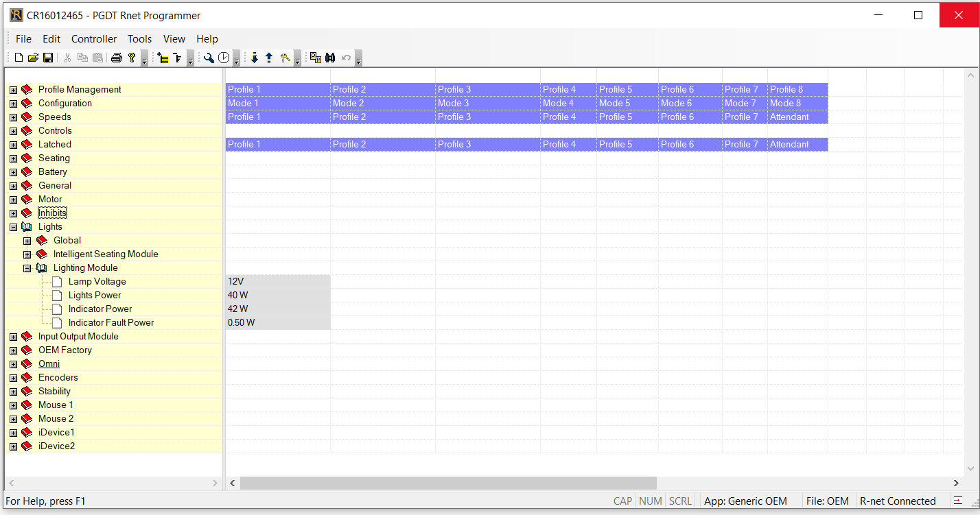Expand the Configuration tree node
980x515 pixels.
13,104
